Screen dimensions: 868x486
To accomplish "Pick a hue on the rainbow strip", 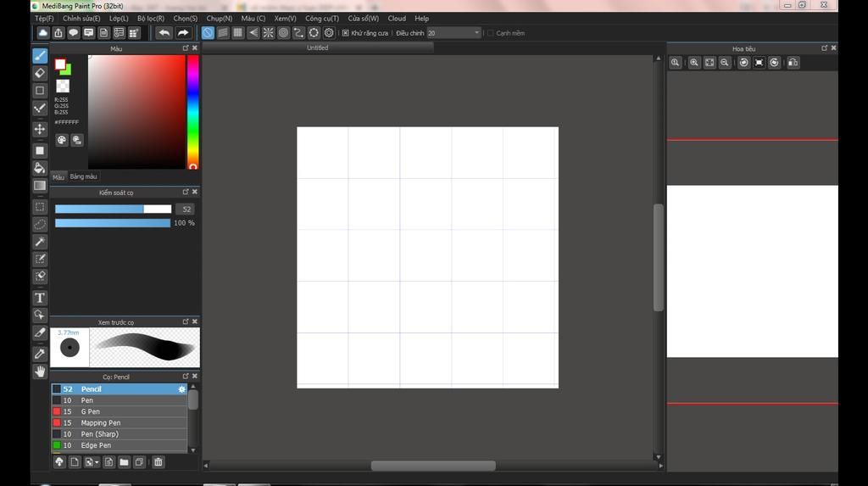I will tap(192, 113).
